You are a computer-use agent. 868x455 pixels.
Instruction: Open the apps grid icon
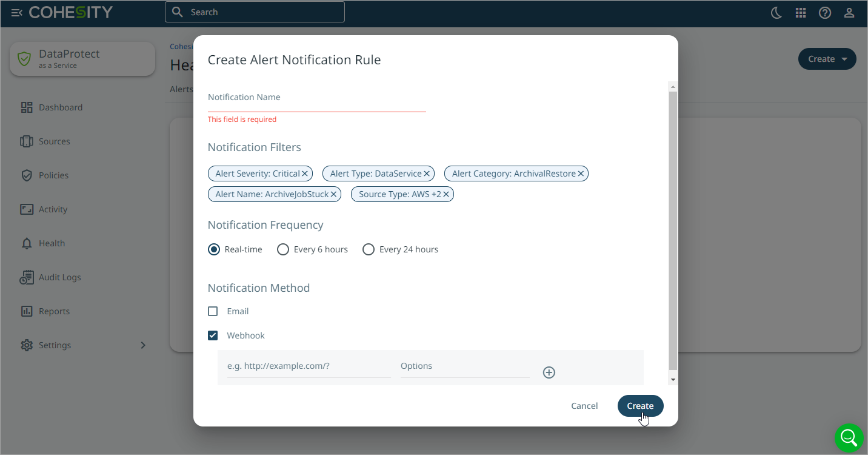pyautogui.click(x=800, y=12)
